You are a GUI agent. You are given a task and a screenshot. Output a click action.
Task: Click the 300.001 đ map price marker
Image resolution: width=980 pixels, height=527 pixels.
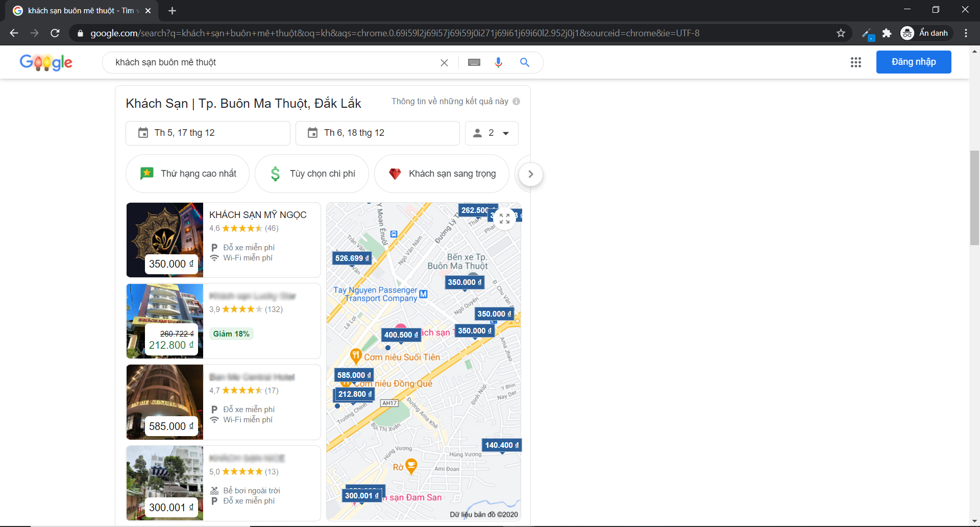pos(362,495)
